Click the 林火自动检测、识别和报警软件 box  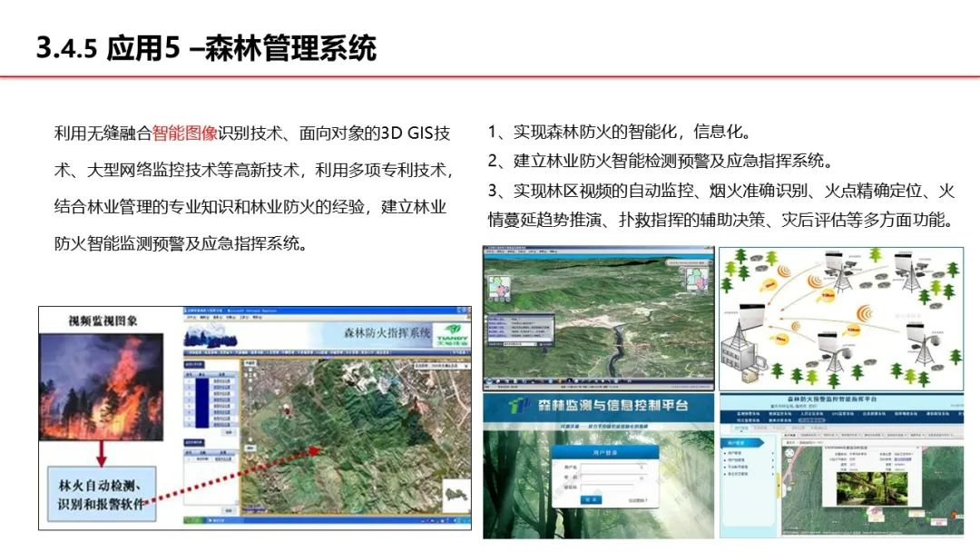pyautogui.click(x=102, y=494)
